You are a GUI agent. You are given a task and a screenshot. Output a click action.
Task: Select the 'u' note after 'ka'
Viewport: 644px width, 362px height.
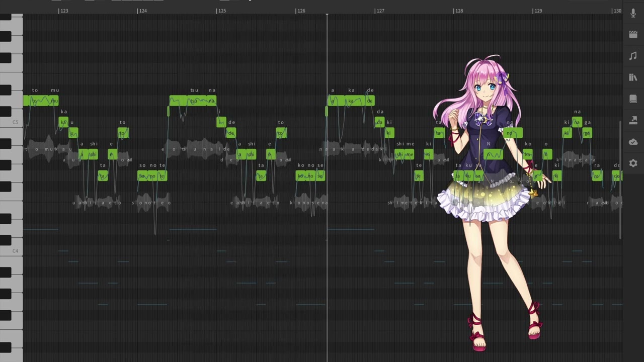[73, 133]
